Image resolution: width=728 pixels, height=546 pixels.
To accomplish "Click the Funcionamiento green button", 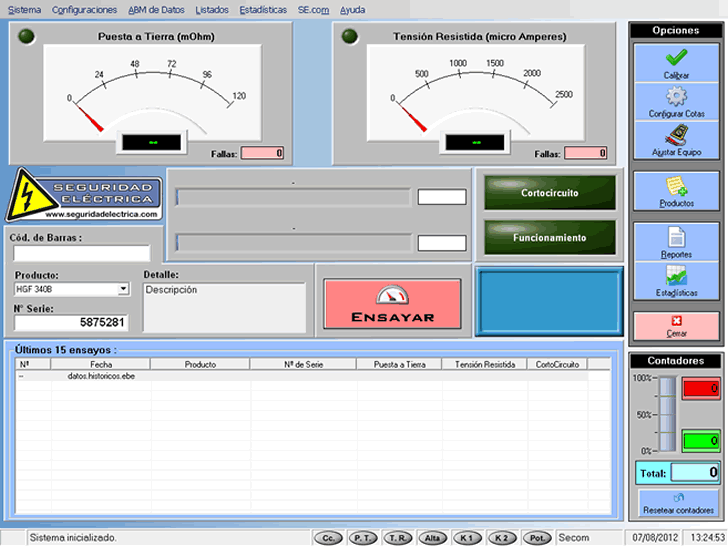I will pos(549,238).
